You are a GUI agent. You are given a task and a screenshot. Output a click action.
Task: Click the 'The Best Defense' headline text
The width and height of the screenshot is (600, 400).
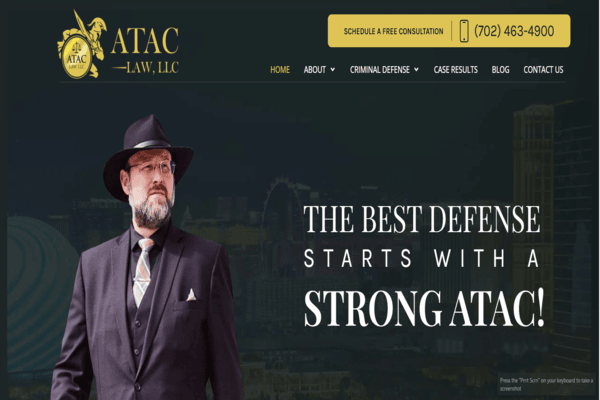click(x=422, y=219)
